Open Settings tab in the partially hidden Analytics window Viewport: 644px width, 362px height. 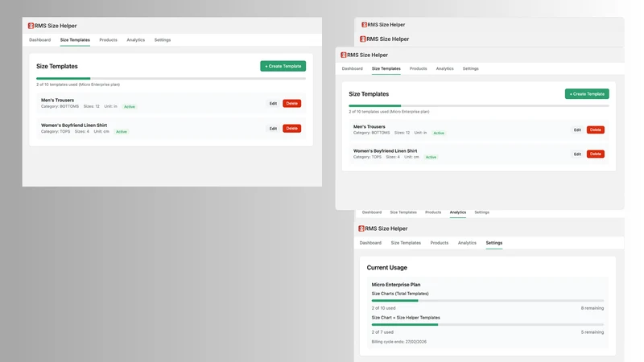[x=481, y=212]
